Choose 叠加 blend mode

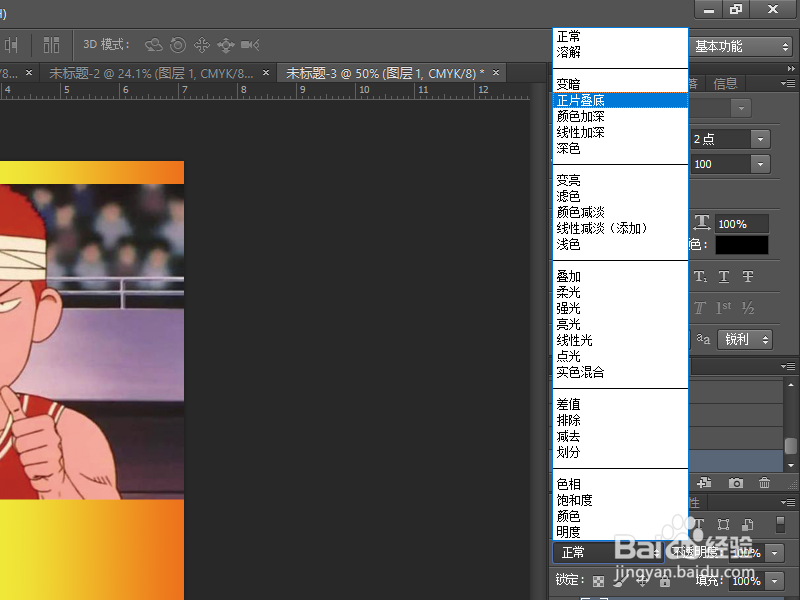click(x=620, y=277)
